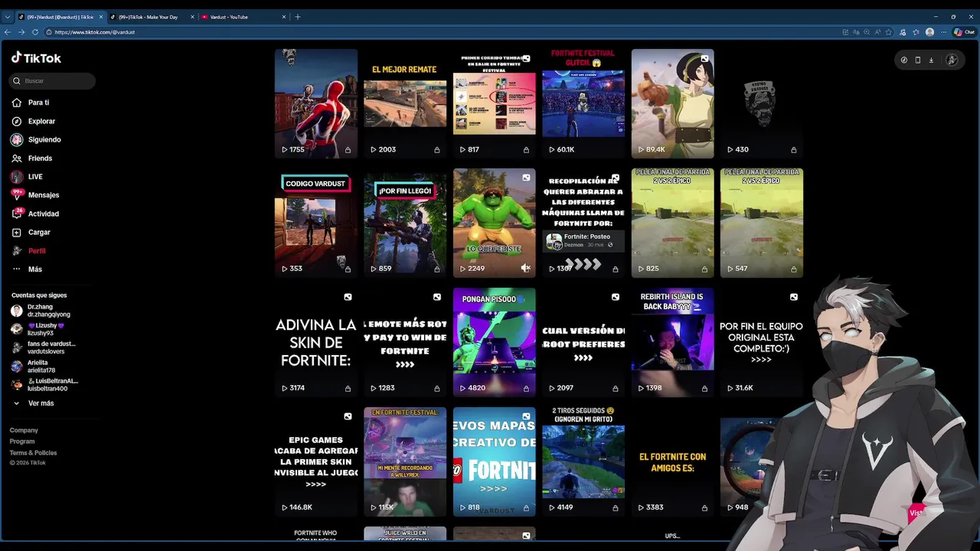980x551 pixels.
Task: Open a new browser tab
Action: click(298, 17)
